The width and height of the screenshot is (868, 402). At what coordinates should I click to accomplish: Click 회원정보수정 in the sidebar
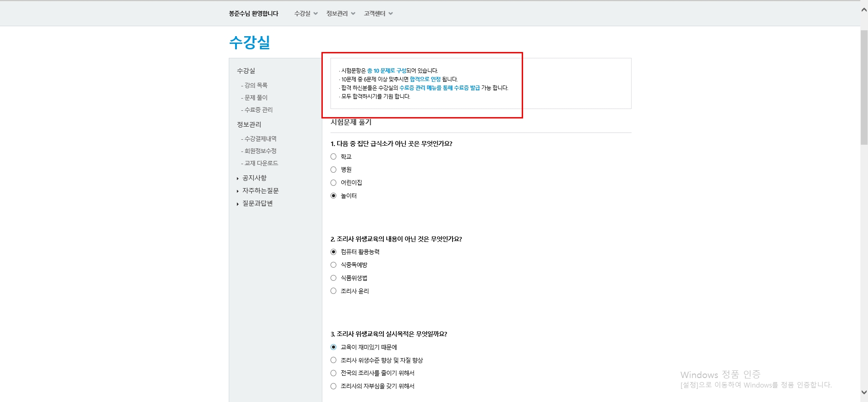click(x=260, y=151)
